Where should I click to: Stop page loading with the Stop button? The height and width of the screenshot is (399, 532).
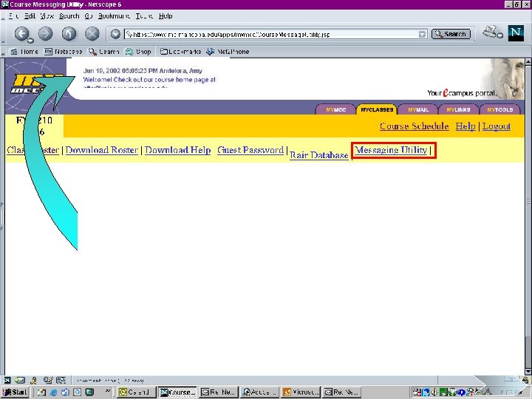(92, 33)
